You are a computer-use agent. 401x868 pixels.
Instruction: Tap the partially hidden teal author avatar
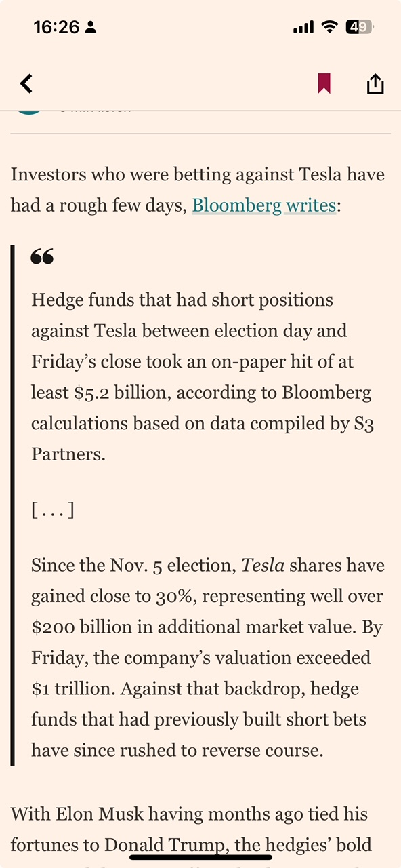point(28,110)
